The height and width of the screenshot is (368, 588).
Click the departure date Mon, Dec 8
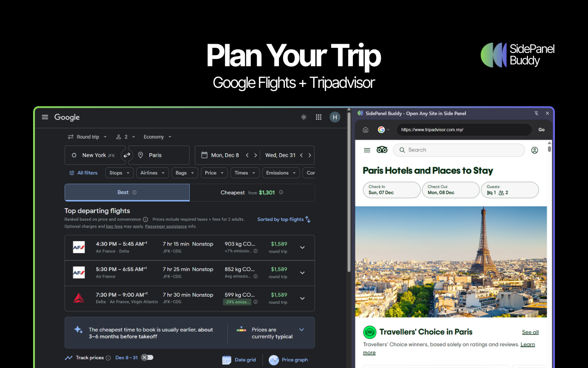point(224,155)
